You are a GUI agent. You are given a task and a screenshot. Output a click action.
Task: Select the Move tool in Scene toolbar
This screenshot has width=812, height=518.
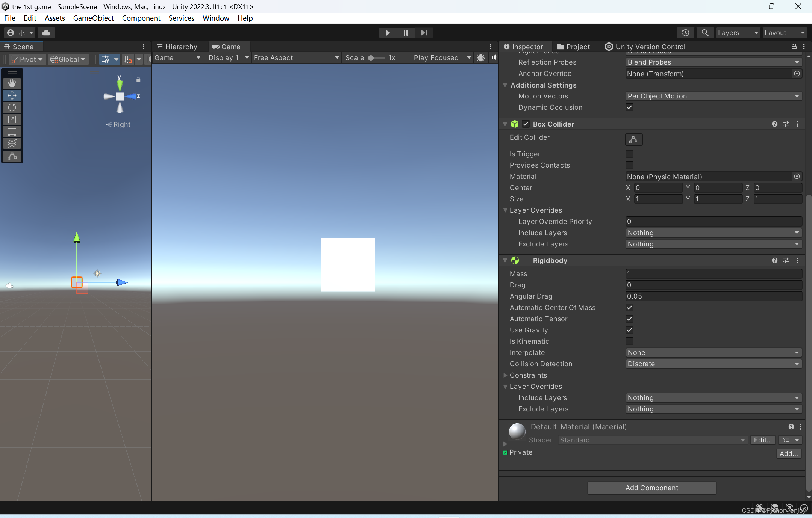tap(12, 95)
